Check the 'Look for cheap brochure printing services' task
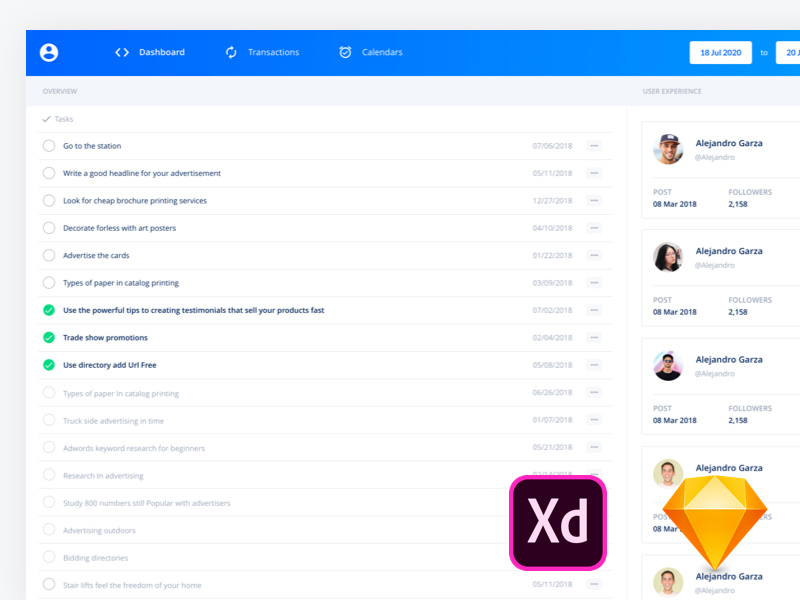Image resolution: width=800 pixels, height=600 pixels. point(48,200)
